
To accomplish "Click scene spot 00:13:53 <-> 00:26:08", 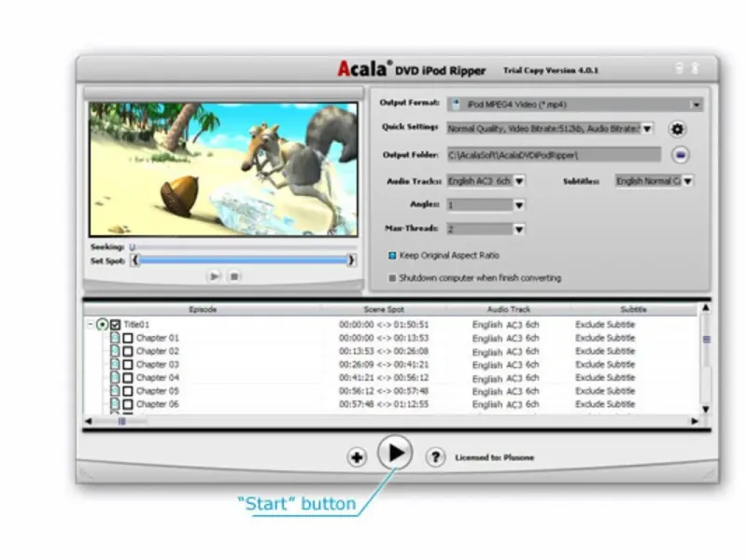I will coord(384,352).
